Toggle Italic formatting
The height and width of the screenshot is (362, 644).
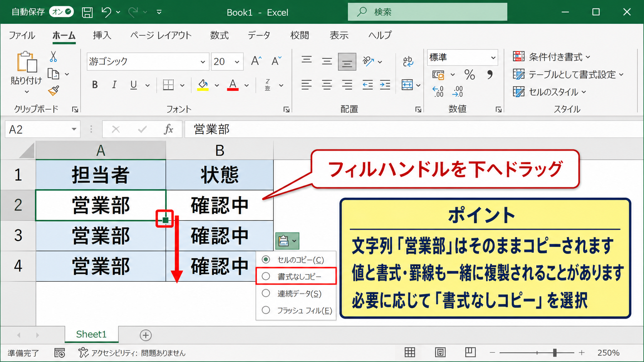114,85
